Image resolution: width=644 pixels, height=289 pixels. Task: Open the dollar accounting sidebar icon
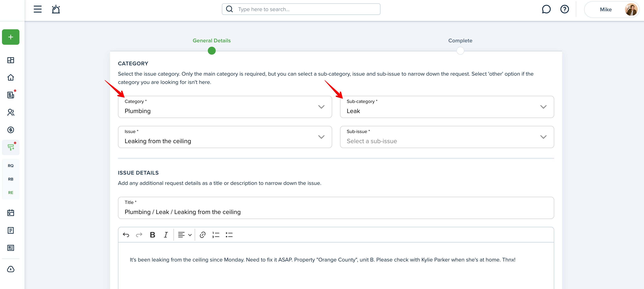11,130
